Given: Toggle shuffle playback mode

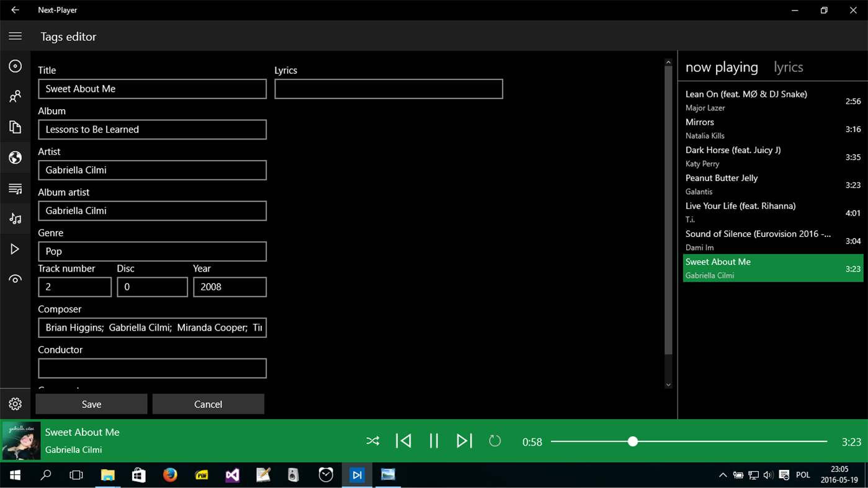Looking at the screenshot, I should point(372,440).
